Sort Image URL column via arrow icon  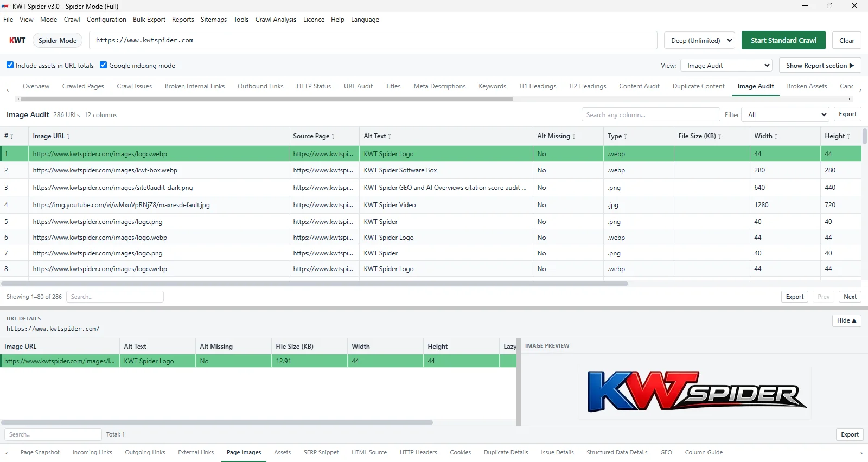point(68,137)
